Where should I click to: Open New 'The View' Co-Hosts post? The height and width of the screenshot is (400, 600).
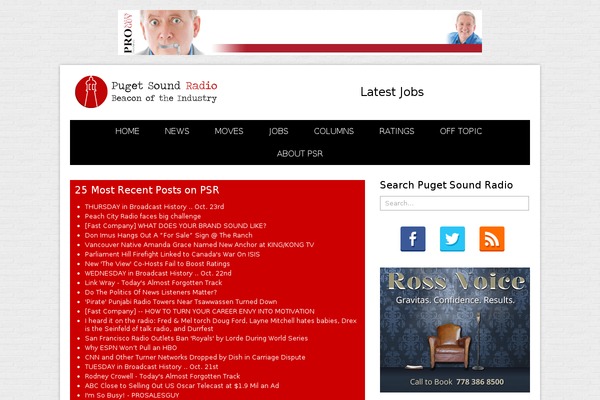(x=157, y=264)
